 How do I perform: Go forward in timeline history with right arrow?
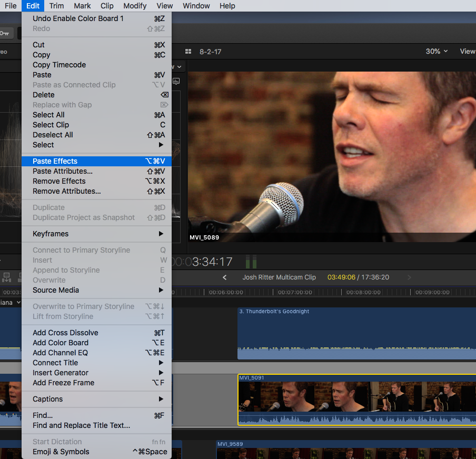pos(409,277)
